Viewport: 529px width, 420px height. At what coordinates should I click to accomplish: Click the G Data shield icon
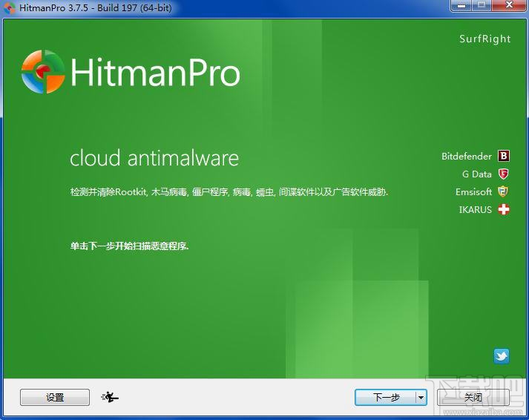click(503, 174)
